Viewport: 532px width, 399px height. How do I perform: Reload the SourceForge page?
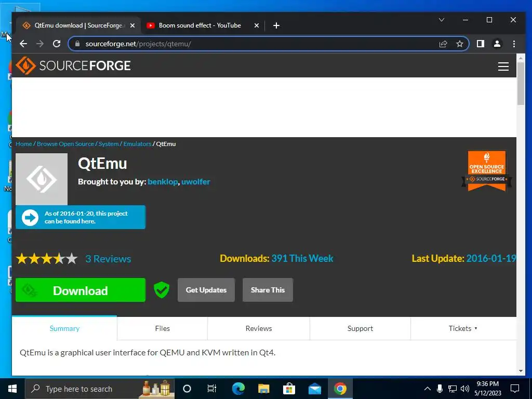(x=57, y=44)
